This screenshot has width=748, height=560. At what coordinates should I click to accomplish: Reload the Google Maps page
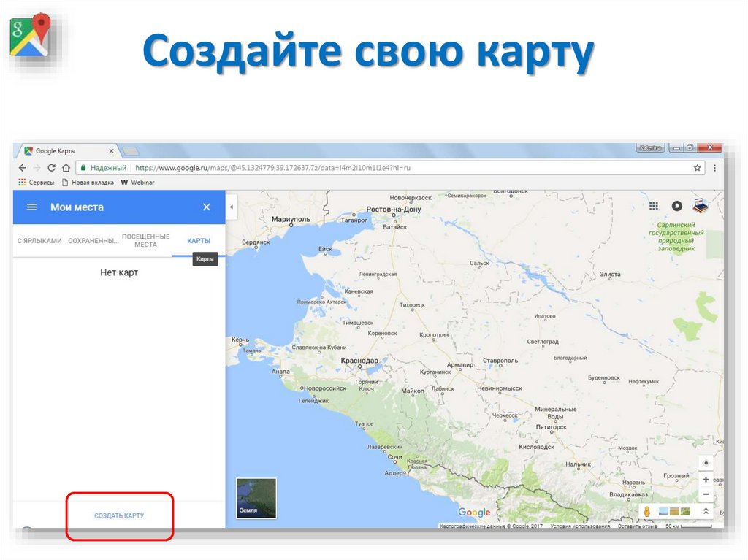52,168
